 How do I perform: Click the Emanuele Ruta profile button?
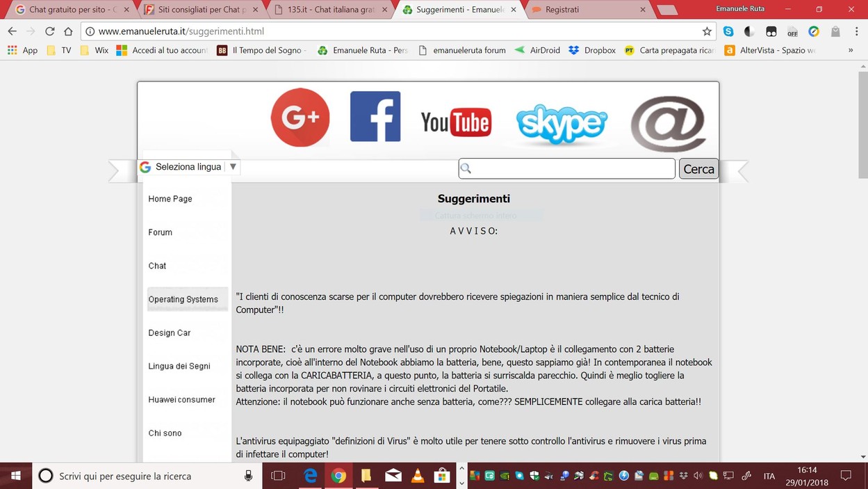coord(741,8)
